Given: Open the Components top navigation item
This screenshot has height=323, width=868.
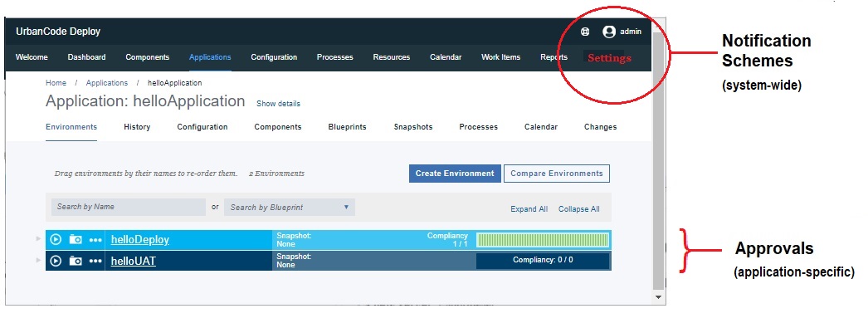Looking at the screenshot, I should point(147,57).
